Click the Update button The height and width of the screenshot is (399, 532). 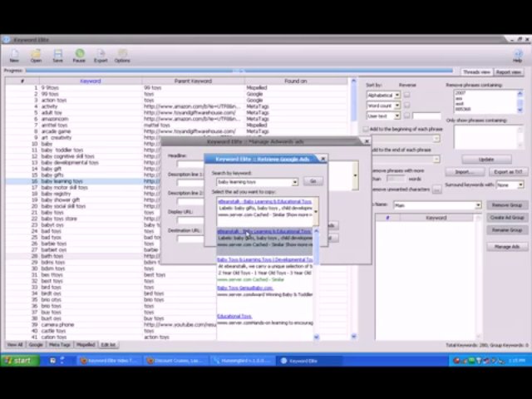pos(486,159)
